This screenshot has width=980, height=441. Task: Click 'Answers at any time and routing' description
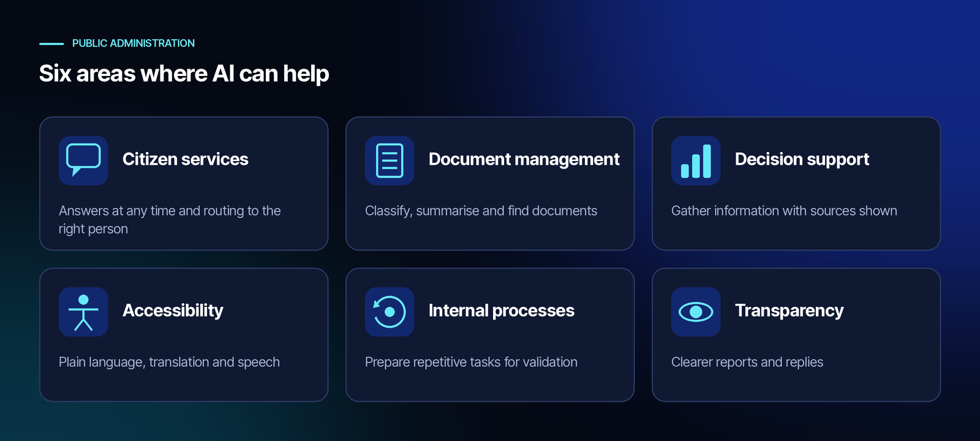pos(170,220)
